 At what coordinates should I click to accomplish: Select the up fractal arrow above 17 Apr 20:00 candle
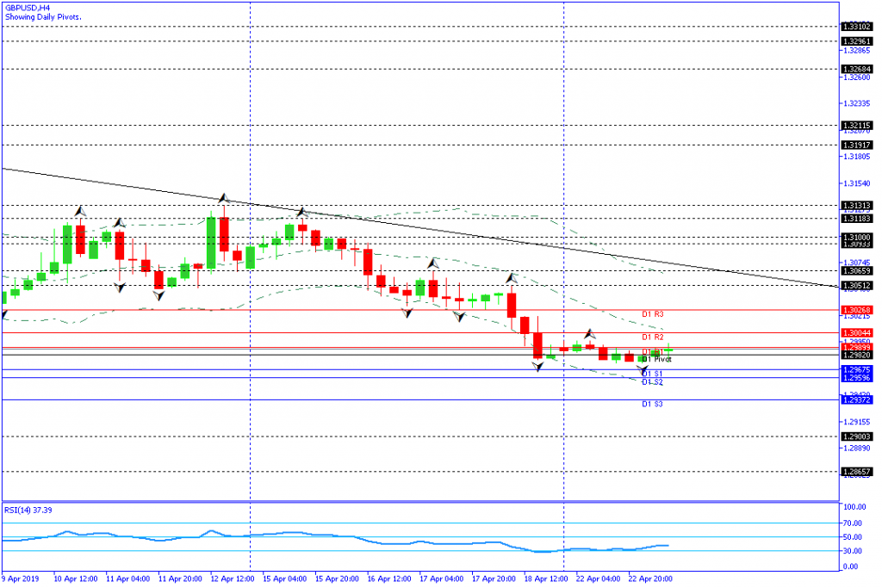511,278
